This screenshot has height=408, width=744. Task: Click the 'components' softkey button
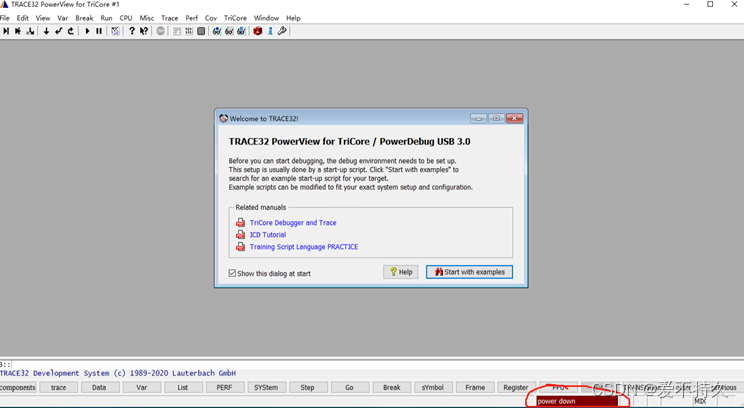pos(18,388)
